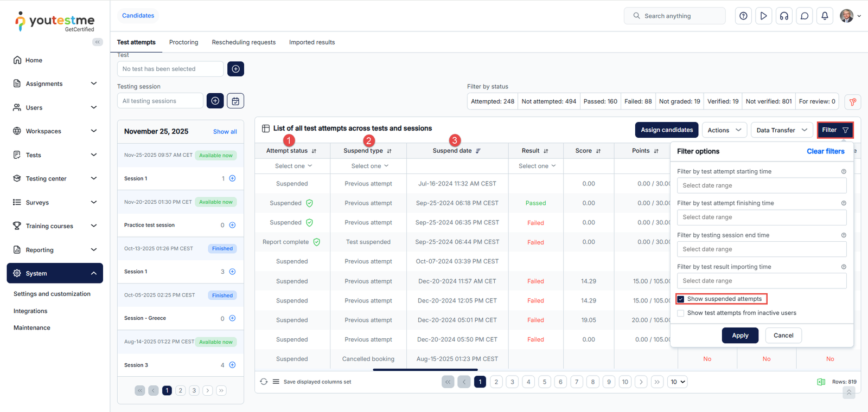The image size is (868, 412).
Task: Click the refresh table icon
Action: tap(264, 382)
